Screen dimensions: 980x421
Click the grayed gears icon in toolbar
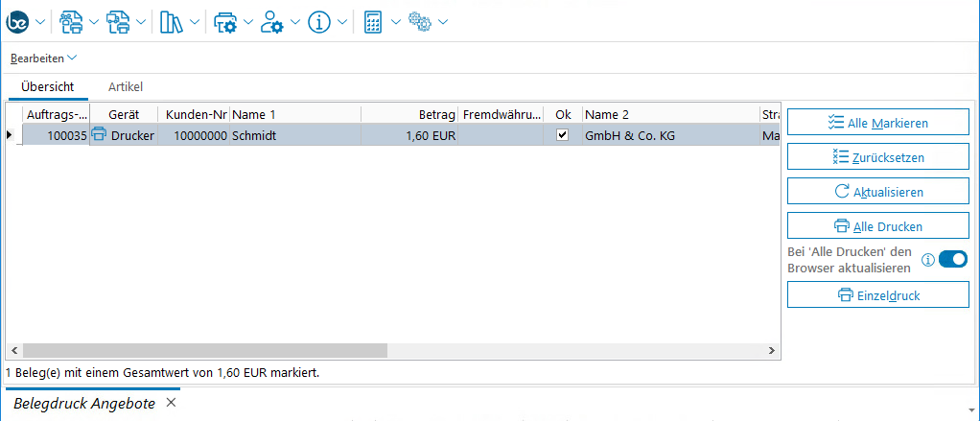pos(421,21)
